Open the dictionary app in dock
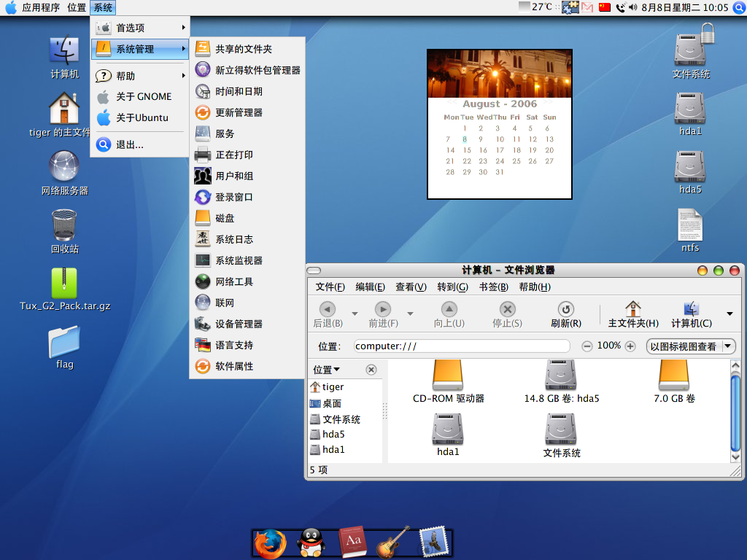Image resolution: width=747 pixels, height=560 pixels. pyautogui.click(x=352, y=542)
